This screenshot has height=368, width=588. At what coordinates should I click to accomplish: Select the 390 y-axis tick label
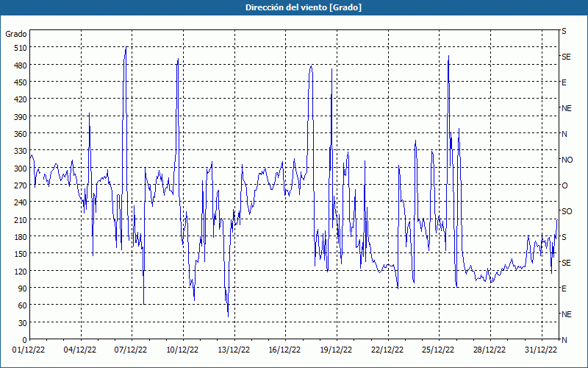point(20,116)
